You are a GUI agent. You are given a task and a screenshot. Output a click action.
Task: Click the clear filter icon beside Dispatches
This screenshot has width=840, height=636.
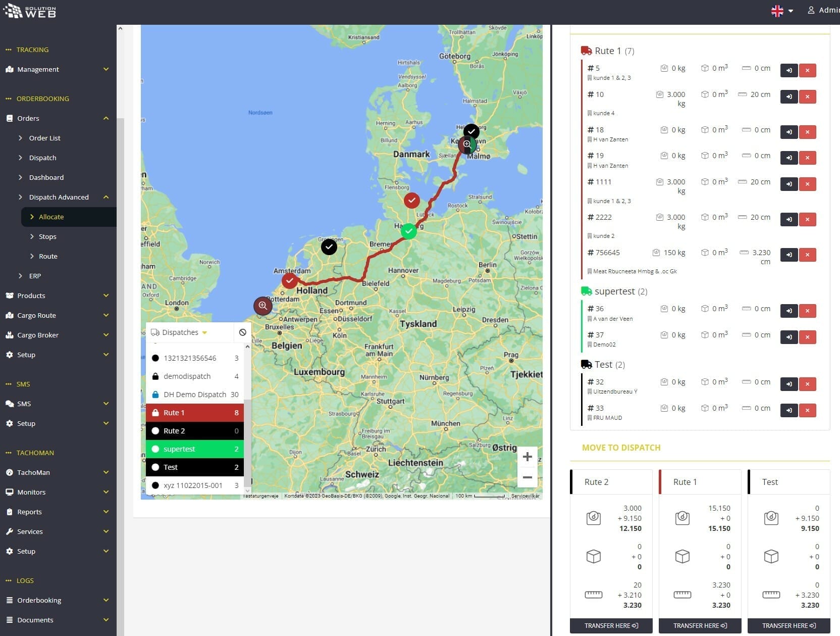click(243, 332)
